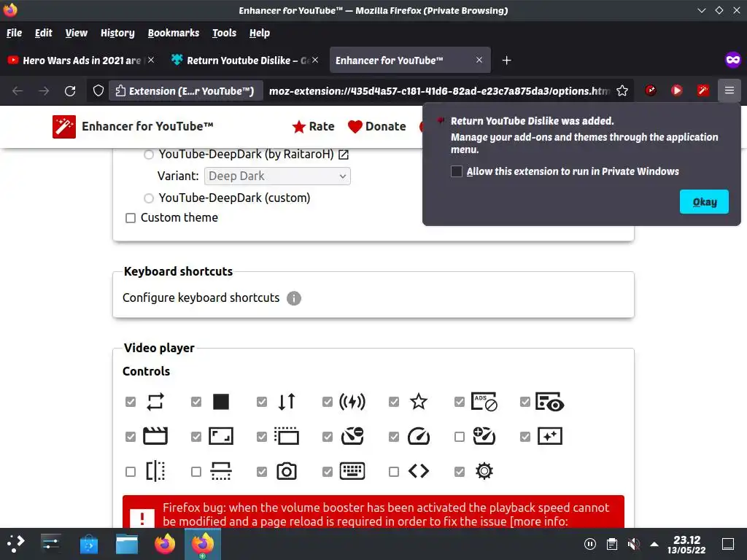Bookmark this page with the star icon
The width and height of the screenshot is (747, 560).
point(622,90)
